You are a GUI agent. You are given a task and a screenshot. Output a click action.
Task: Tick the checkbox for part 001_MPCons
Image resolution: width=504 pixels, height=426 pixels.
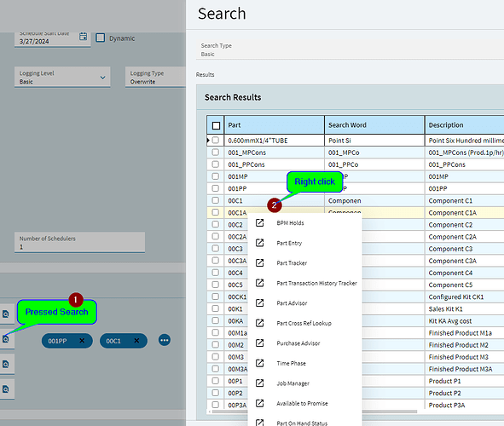(x=216, y=153)
